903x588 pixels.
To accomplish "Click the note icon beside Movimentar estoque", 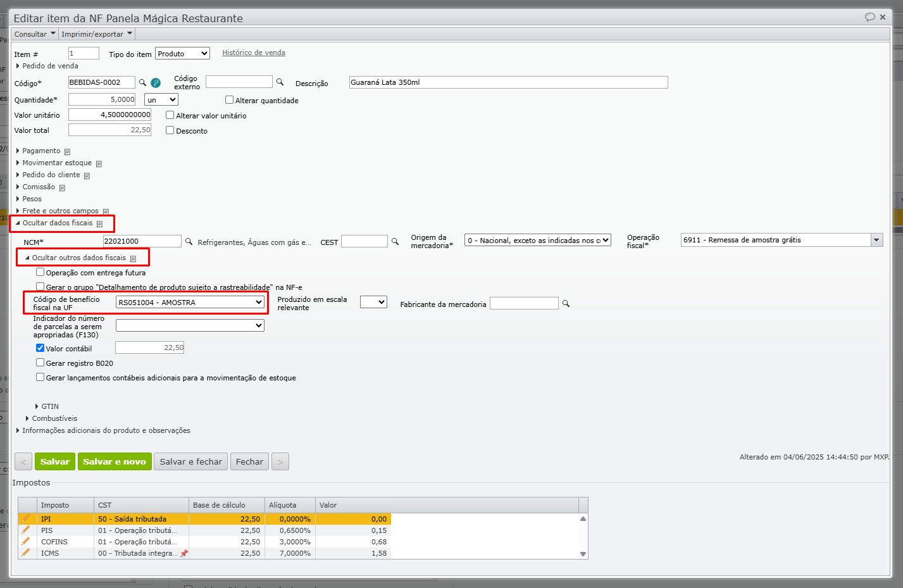I will (x=99, y=163).
